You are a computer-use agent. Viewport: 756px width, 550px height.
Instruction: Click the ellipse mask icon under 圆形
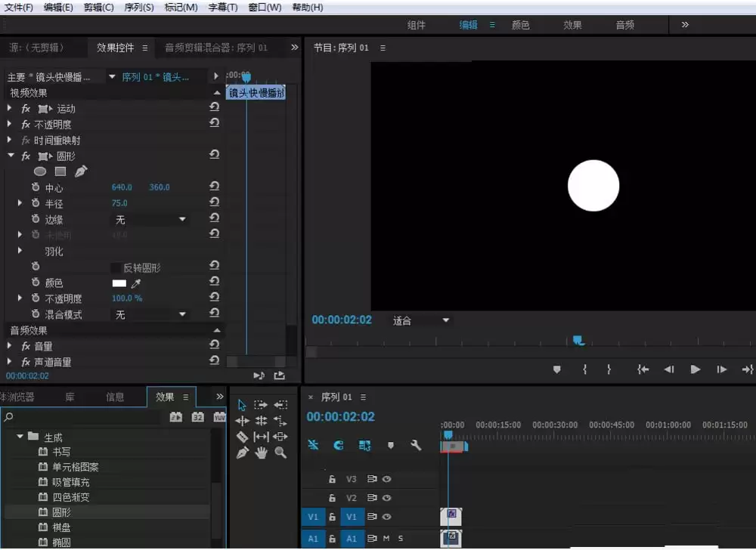click(40, 171)
